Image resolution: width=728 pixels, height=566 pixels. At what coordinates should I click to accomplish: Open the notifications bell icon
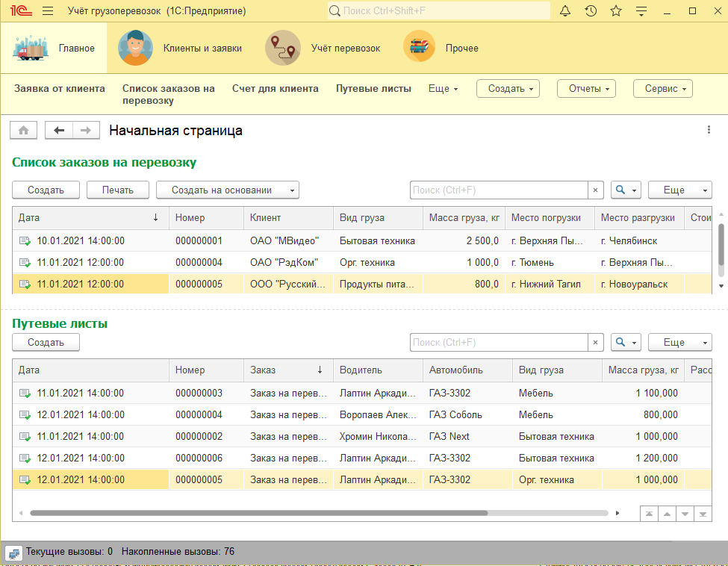pos(565,10)
